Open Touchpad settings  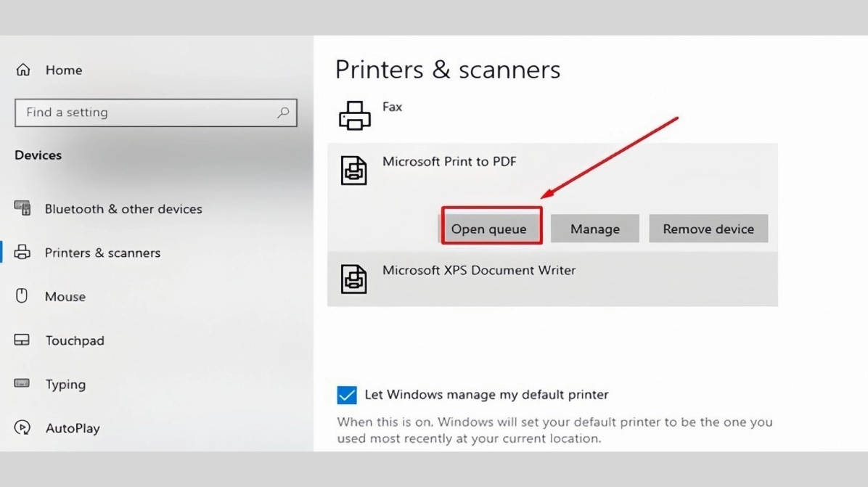pos(75,340)
